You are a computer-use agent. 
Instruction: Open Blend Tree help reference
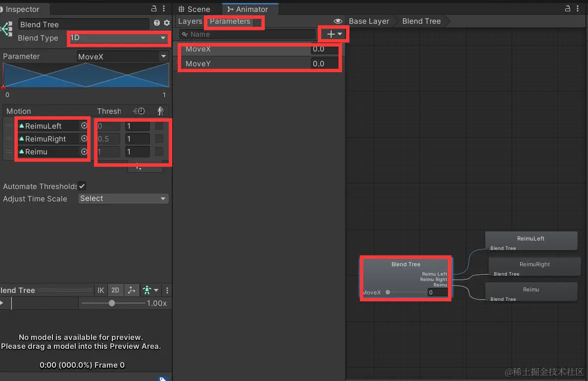click(x=157, y=23)
